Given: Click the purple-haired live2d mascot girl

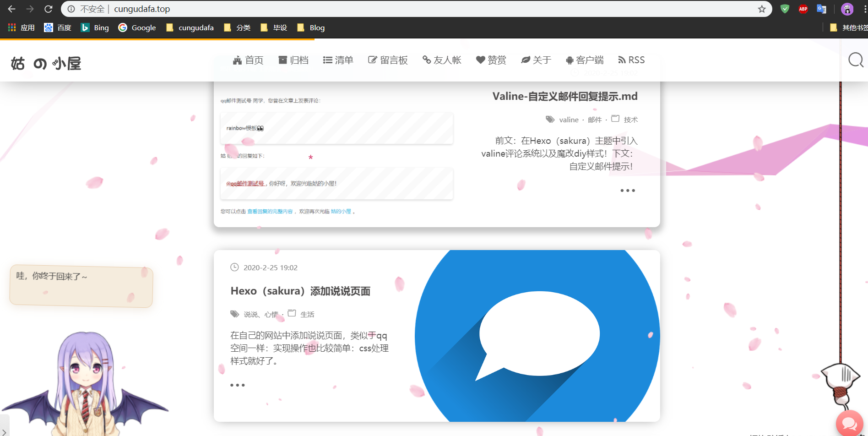Looking at the screenshot, I should point(85,384).
